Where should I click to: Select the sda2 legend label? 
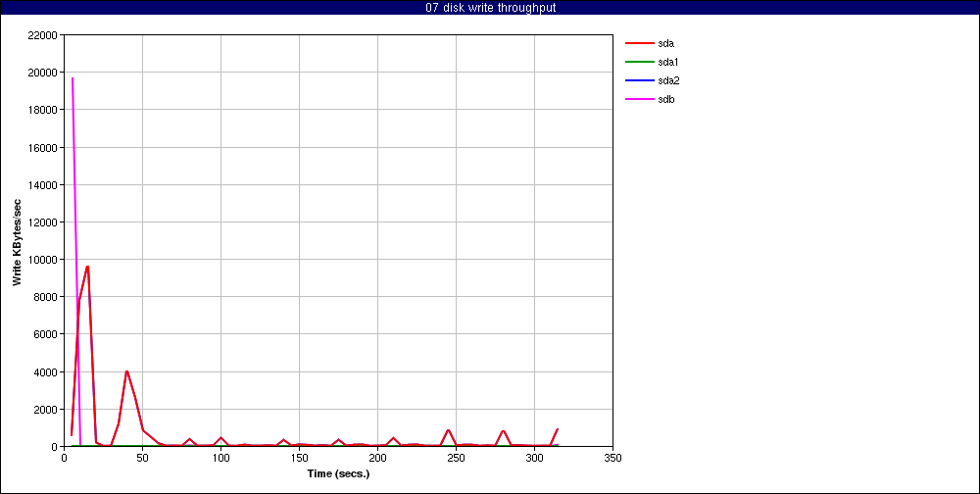(x=668, y=80)
